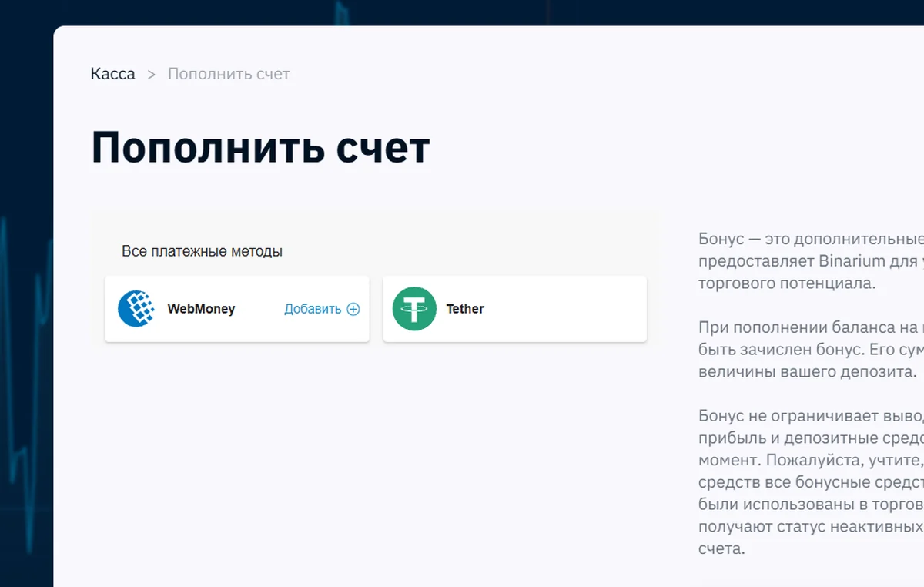Click the plus circle icon next to Добавить
The width and height of the screenshot is (924, 587).
[x=353, y=309]
